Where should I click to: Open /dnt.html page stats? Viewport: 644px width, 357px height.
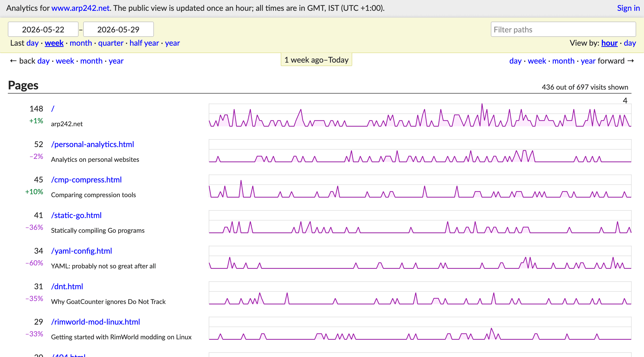click(67, 286)
